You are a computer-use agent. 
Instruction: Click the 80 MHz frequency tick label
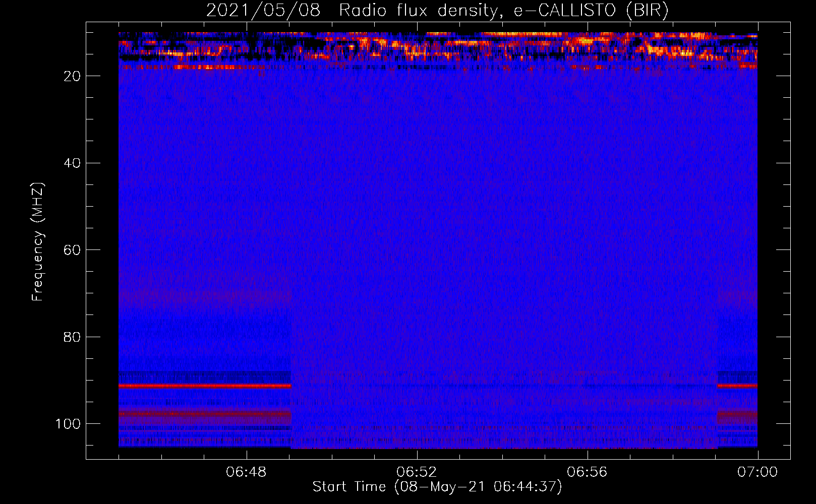(73, 337)
